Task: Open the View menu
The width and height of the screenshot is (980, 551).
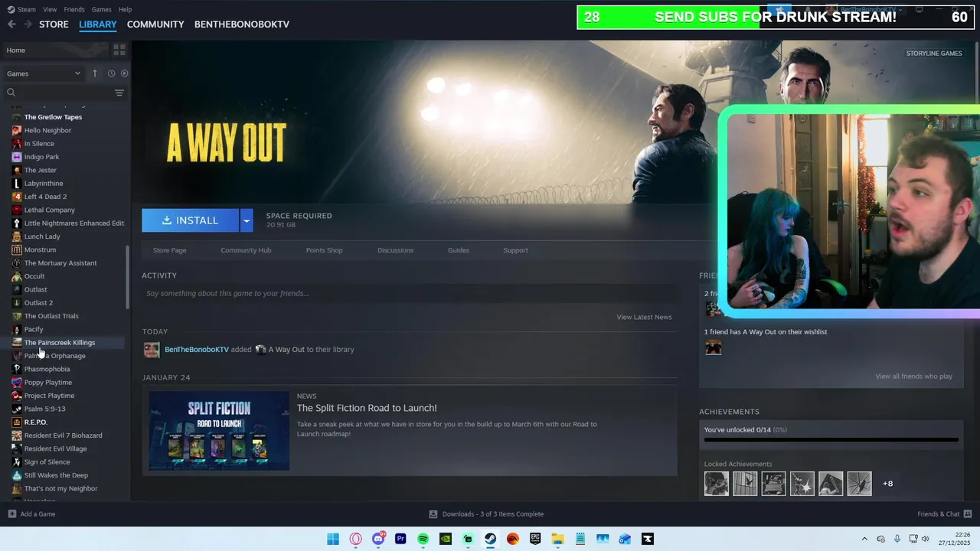Action: (50, 9)
